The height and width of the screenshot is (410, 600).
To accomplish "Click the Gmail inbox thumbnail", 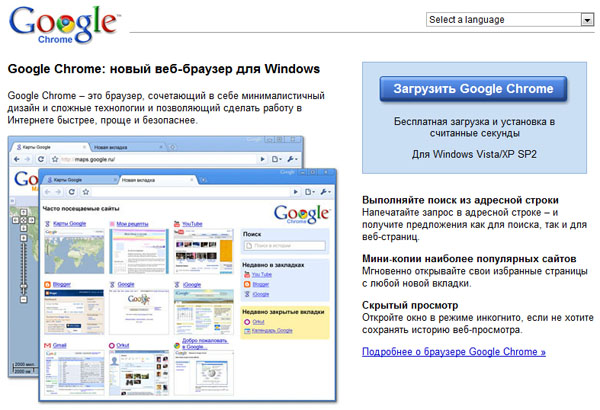I will 74,372.
